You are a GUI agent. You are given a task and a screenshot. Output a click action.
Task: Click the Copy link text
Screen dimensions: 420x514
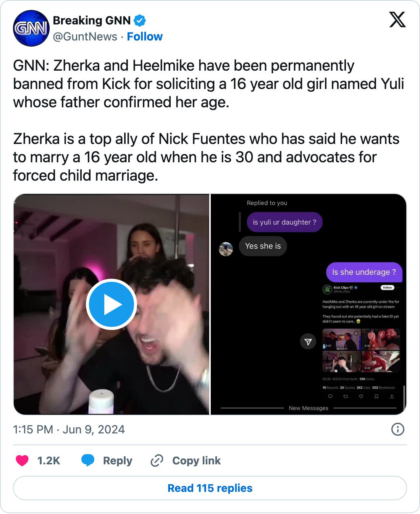point(196,461)
